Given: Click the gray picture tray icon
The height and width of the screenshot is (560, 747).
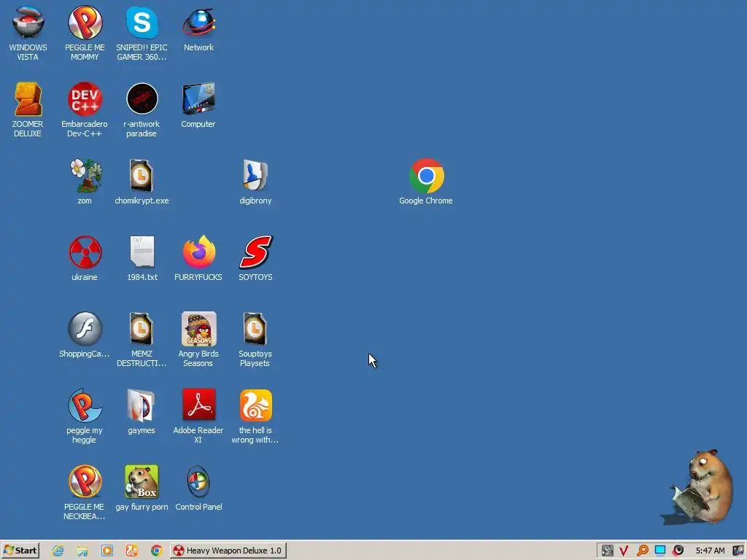Looking at the screenshot, I should pos(607,551).
